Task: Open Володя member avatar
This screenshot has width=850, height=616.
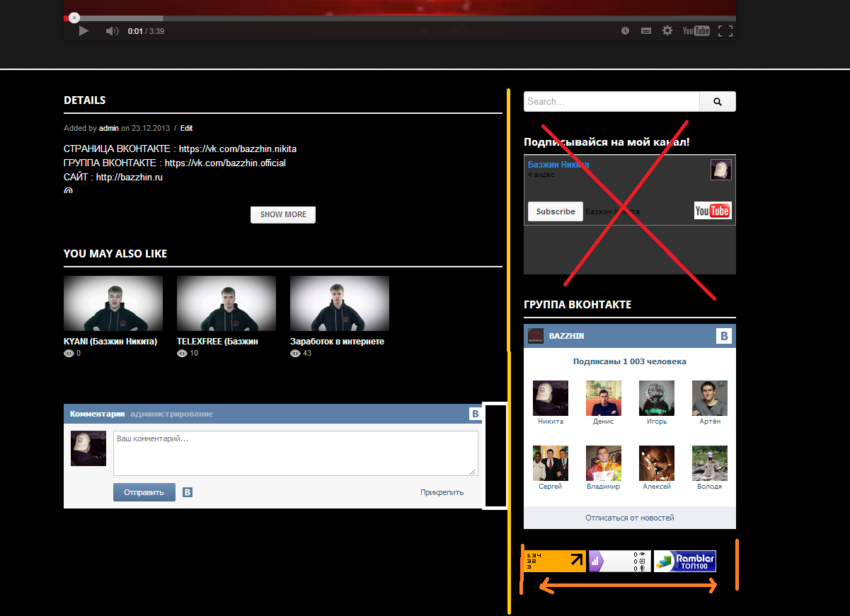Action: [x=710, y=463]
